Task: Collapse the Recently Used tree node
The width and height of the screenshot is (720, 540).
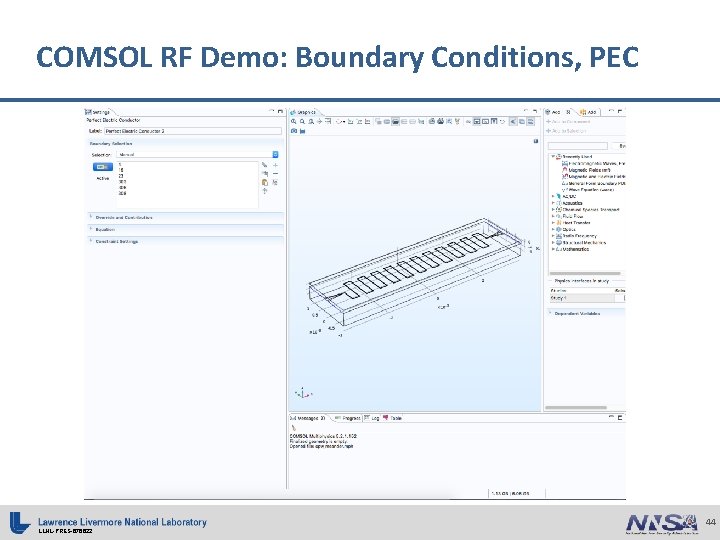Action: pyautogui.click(x=553, y=157)
